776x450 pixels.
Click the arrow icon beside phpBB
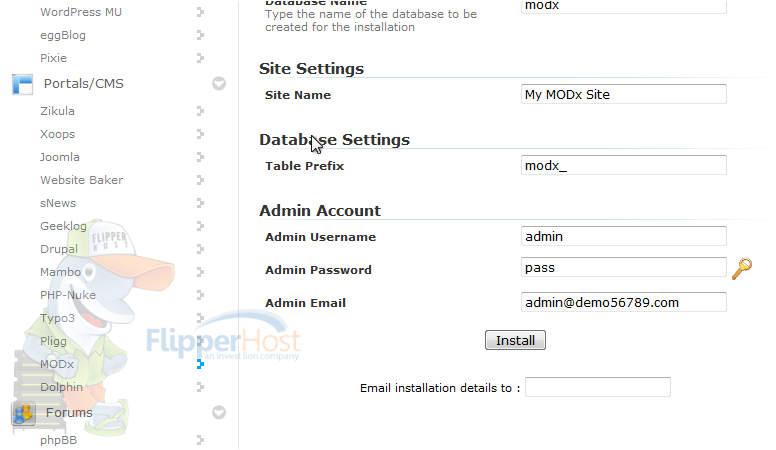pos(200,440)
